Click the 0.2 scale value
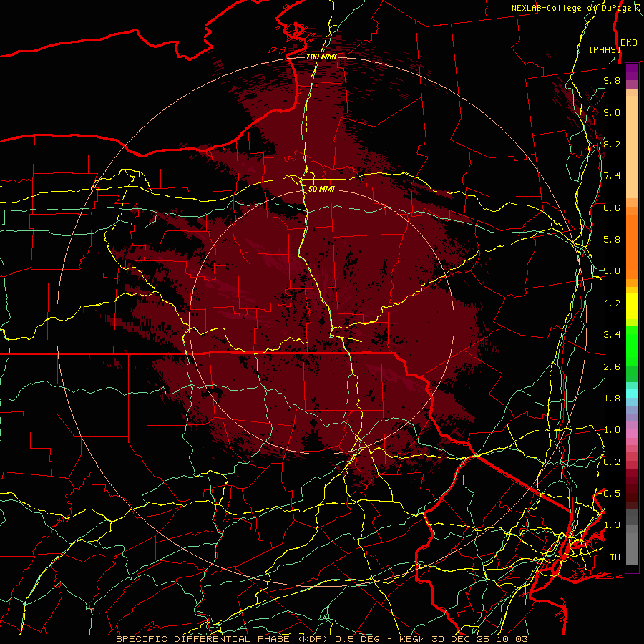Image resolution: width=644 pixels, height=644 pixels. (612, 462)
